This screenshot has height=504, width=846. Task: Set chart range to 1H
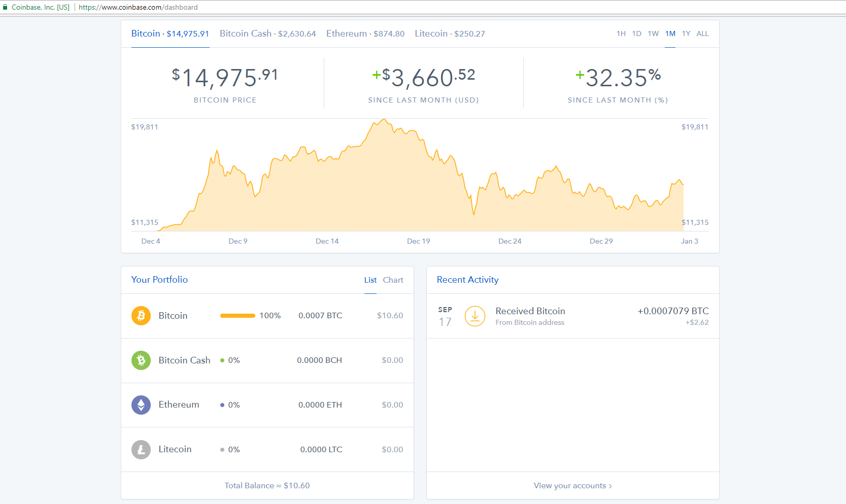(621, 33)
